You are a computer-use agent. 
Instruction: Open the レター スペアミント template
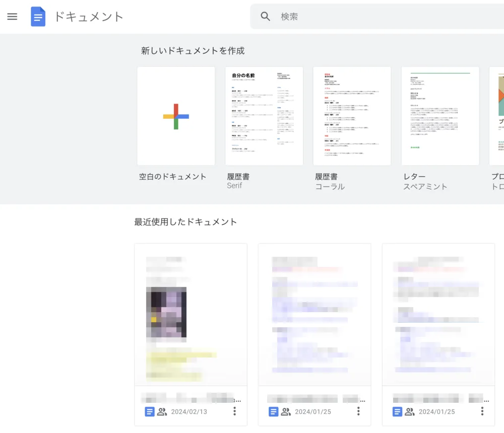pyautogui.click(x=440, y=116)
